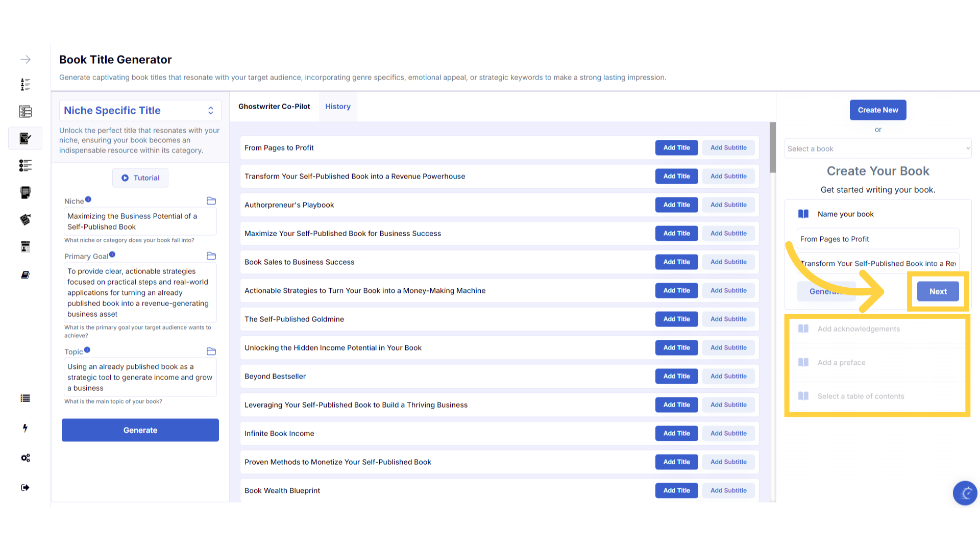This screenshot has height=551, width=980.
Task: Select the Ghostwriter Co-Pilot tab
Action: [274, 107]
